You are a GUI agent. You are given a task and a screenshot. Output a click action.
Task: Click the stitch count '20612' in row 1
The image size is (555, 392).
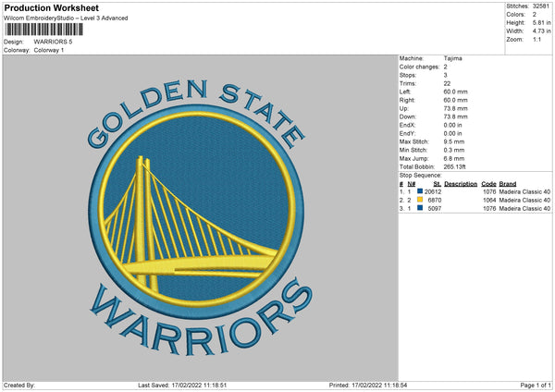(433, 191)
